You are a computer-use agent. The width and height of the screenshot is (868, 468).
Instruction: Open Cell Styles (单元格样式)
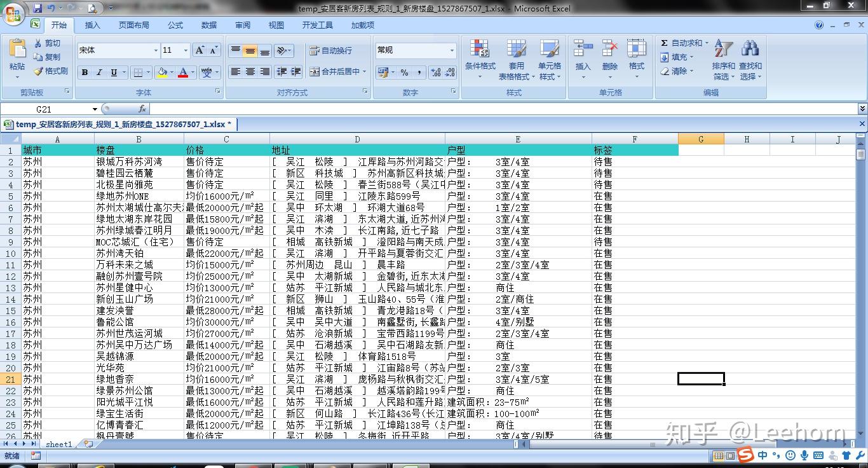click(x=550, y=56)
